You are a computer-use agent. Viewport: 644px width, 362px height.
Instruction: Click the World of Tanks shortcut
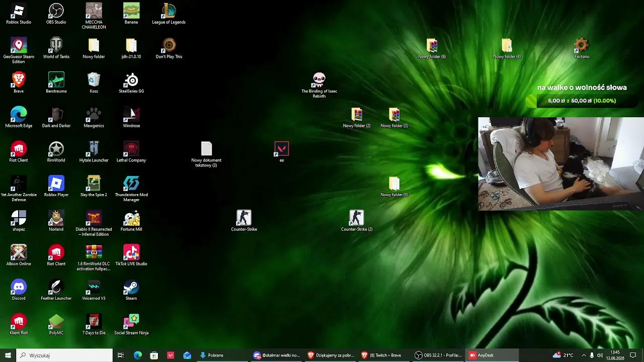[x=56, y=49]
